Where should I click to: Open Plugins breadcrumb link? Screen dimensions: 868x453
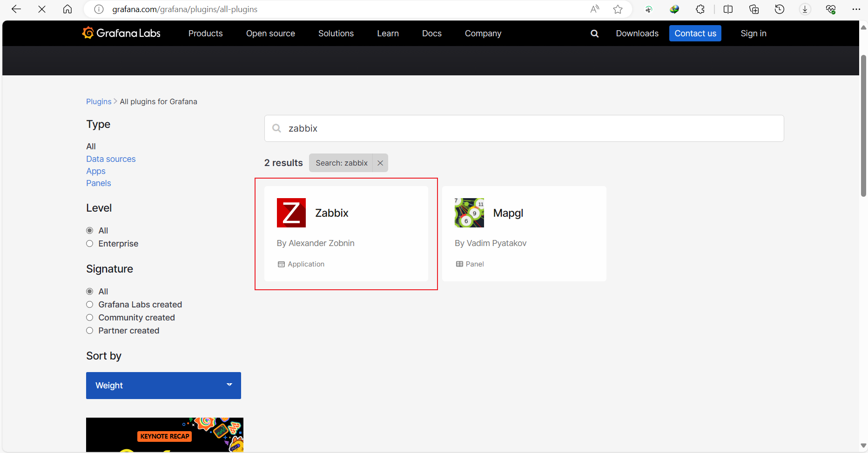99,101
